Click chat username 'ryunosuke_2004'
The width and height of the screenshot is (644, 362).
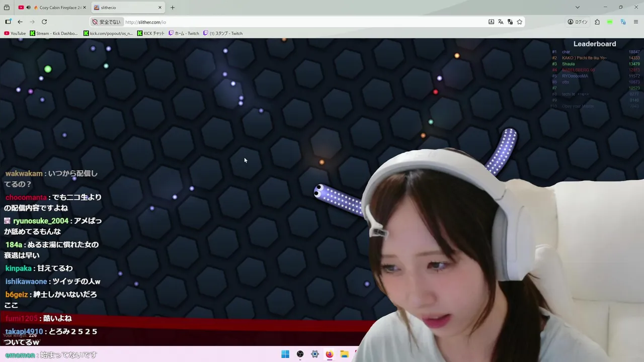coord(40,221)
